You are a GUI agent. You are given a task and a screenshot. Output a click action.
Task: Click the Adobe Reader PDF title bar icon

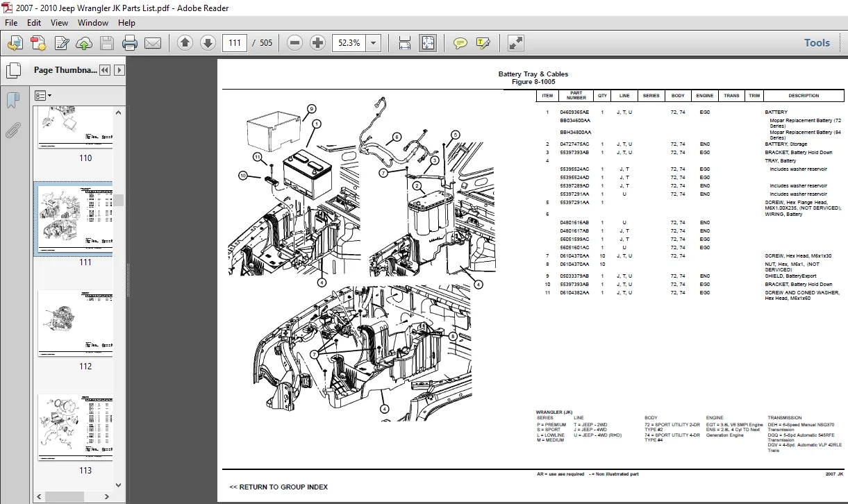(8, 8)
